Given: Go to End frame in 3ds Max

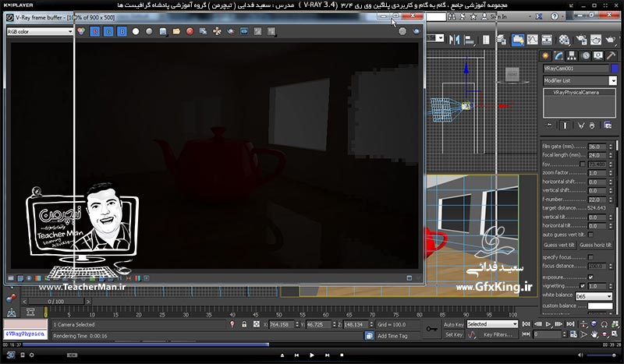Looking at the screenshot, I should 570,324.
